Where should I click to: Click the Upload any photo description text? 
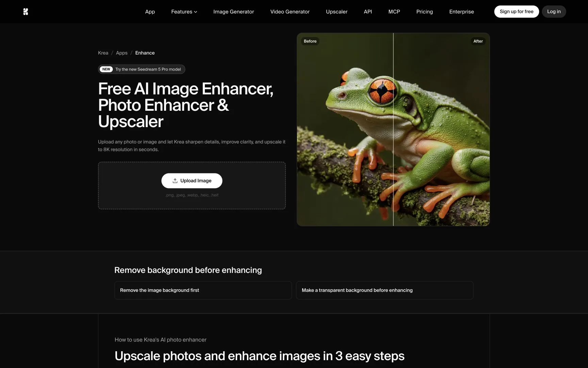click(x=192, y=145)
